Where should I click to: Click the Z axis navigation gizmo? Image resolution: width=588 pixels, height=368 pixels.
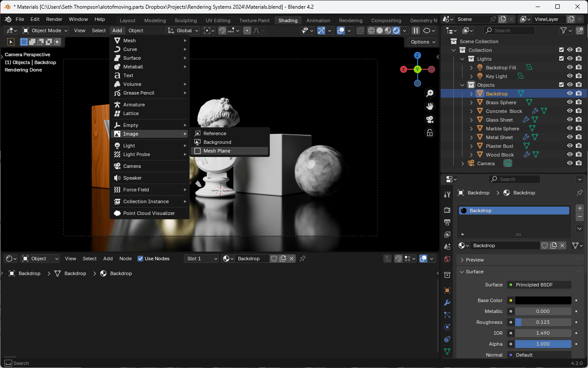click(x=417, y=55)
